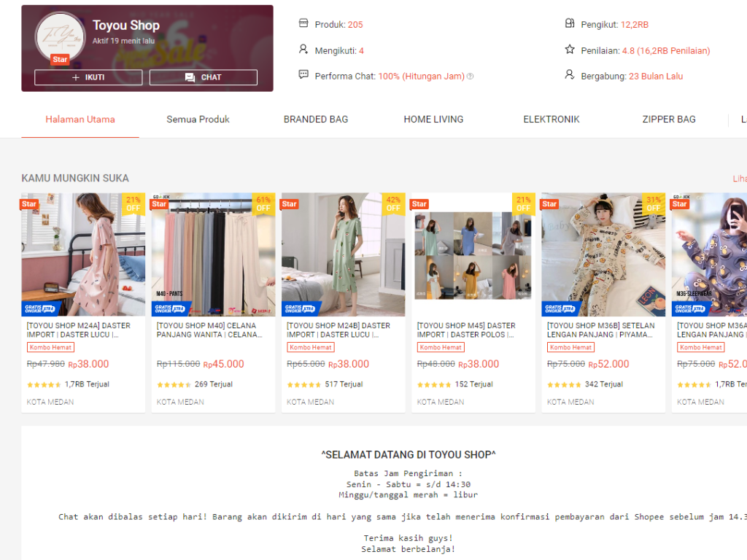The height and width of the screenshot is (560, 747).
Task: Switch to the Semua Produk tab
Action: click(x=198, y=120)
